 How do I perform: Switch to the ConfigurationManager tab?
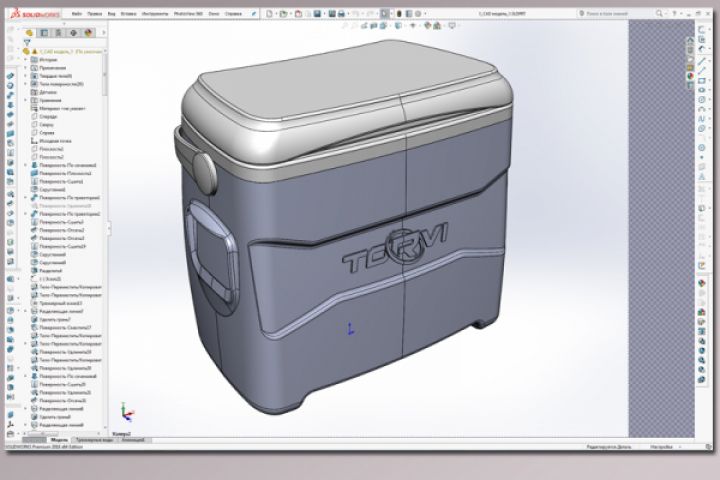coord(58,33)
